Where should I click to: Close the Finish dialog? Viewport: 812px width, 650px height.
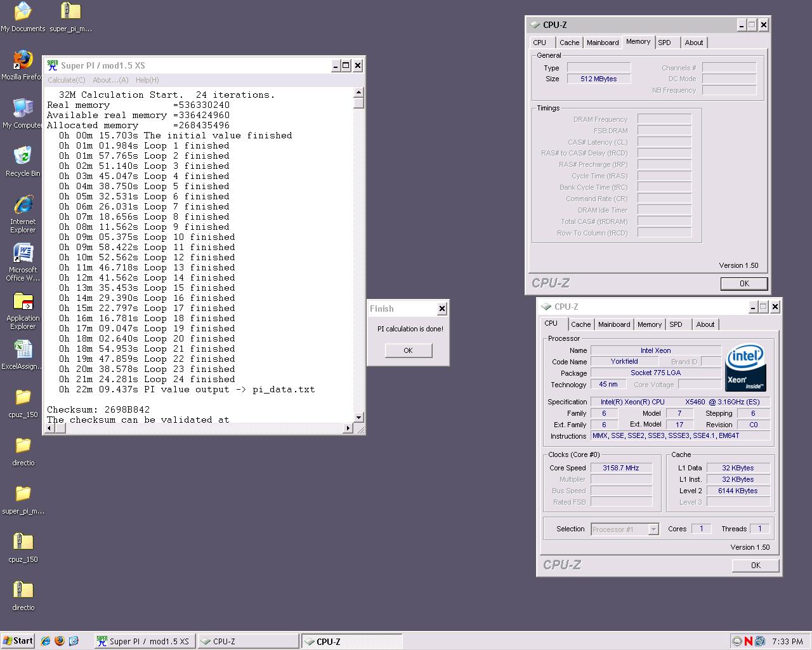442,309
